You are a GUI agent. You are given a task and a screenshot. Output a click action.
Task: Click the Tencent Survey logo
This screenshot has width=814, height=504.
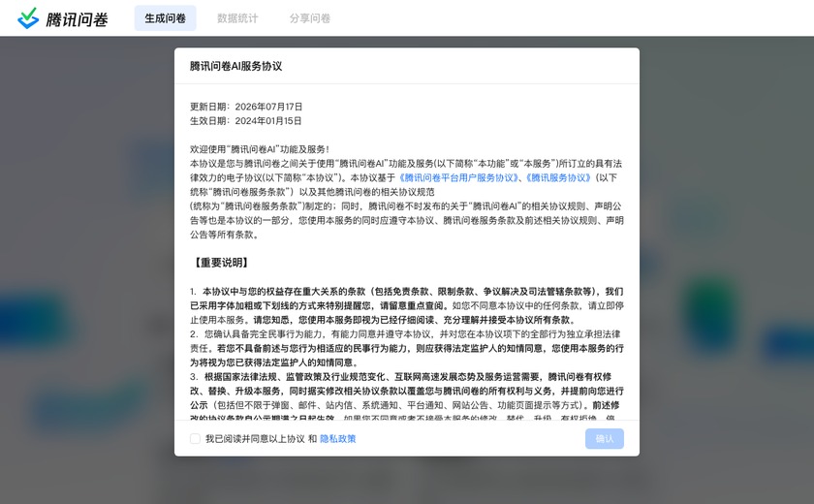click(x=62, y=18)
